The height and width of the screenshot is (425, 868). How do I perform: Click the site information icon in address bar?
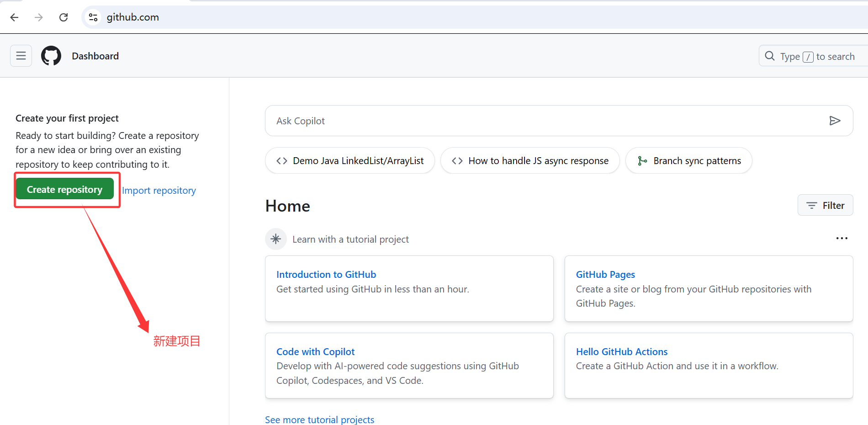(93, 17)
